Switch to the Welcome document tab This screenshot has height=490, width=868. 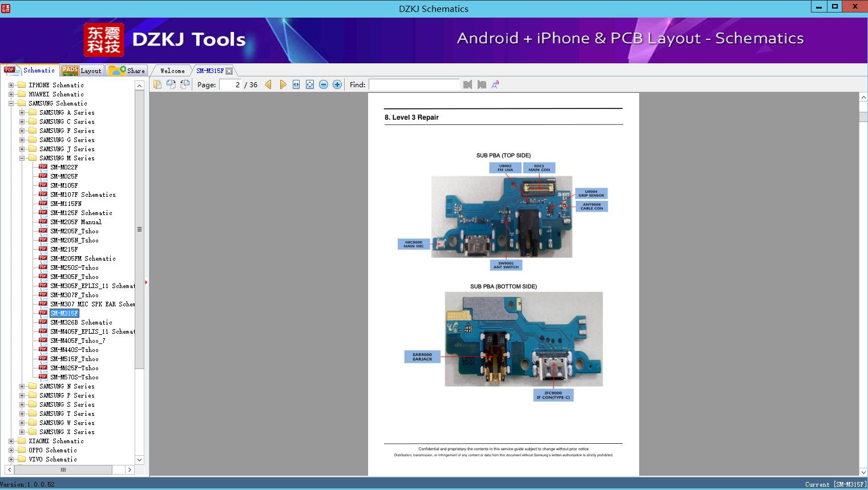[x=172, y=71]
